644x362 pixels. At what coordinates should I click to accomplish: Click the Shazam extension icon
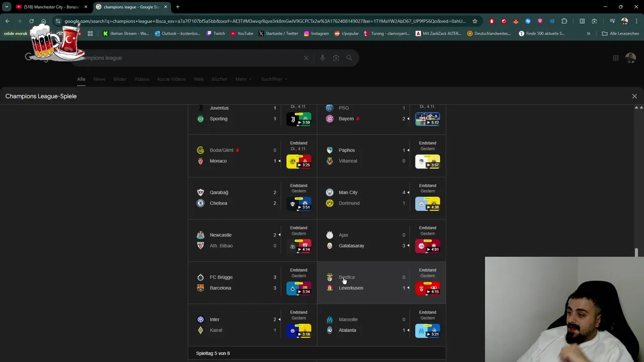click(528, 21)
